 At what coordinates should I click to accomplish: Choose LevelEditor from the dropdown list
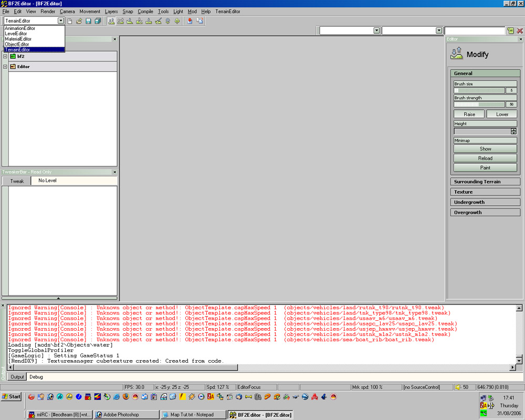pyautogui.click(x=16, y=34)
